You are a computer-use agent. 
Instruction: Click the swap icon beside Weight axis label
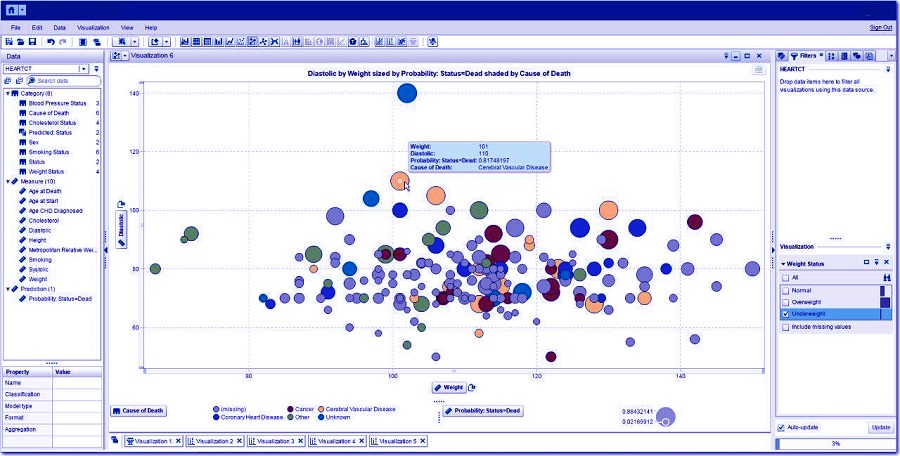[x=472, y=387]
